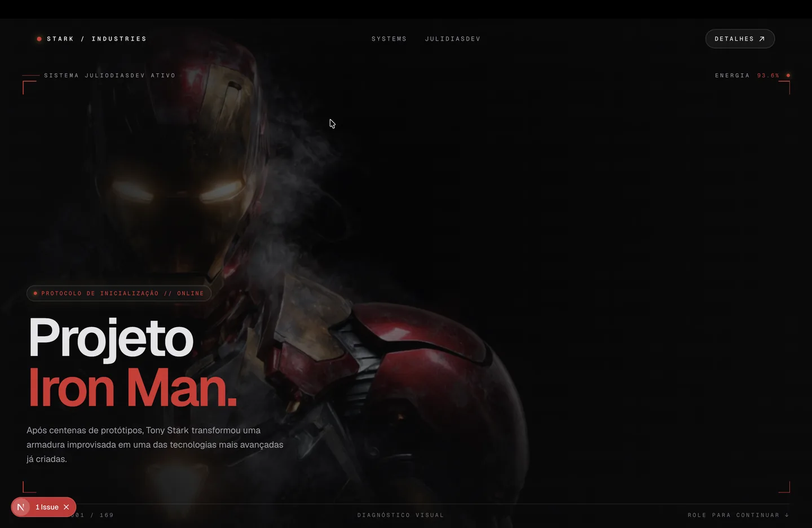Click the down arrow after ROLE PARA CONTINUAR

tap(787, 515)
